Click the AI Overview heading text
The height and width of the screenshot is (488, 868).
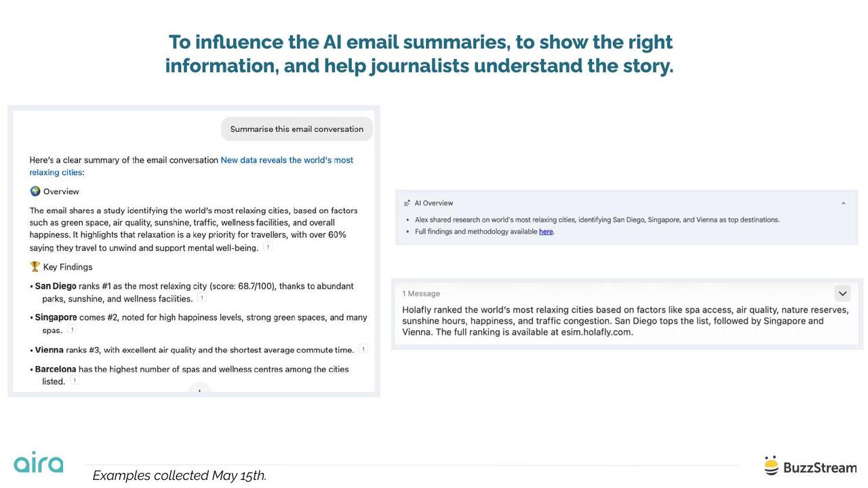point(434,203)
